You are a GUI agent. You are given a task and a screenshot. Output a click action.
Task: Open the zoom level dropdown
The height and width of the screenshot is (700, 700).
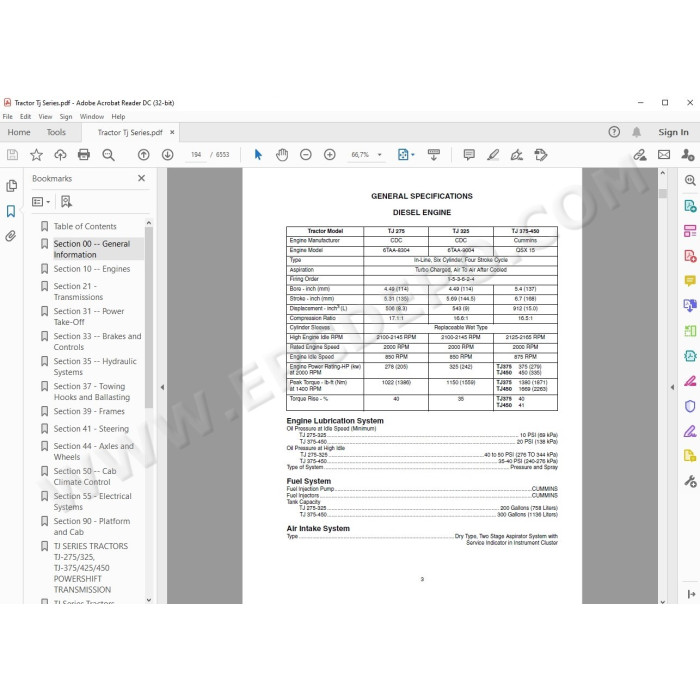point(379,155)
